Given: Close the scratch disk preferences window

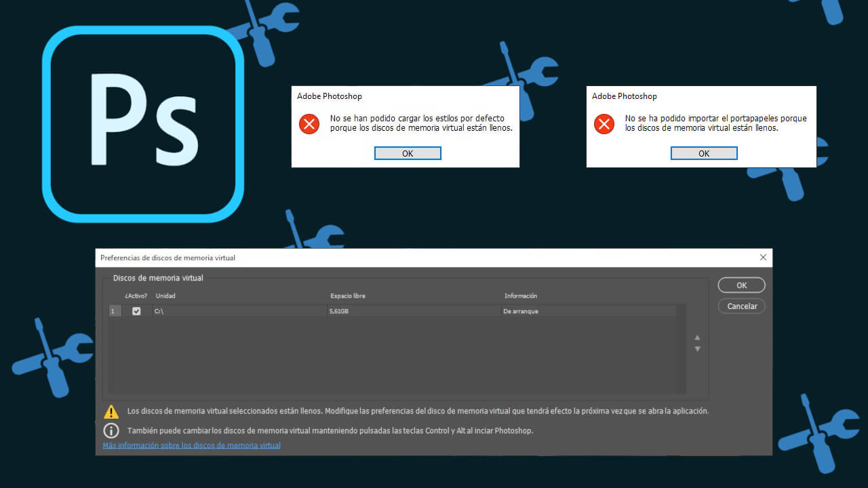Looking at the screenshot, I should 763,258.
